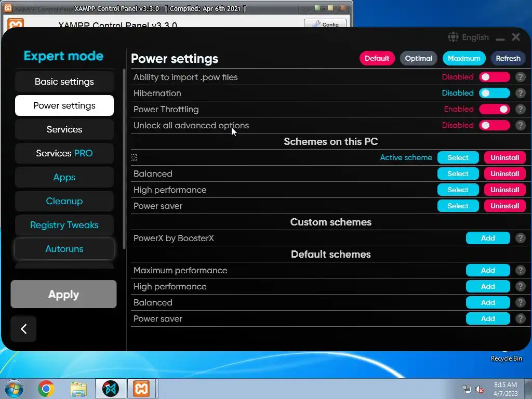Select the active scheme row
This screenshot has width=532, height=399.
tap(458, 157)
